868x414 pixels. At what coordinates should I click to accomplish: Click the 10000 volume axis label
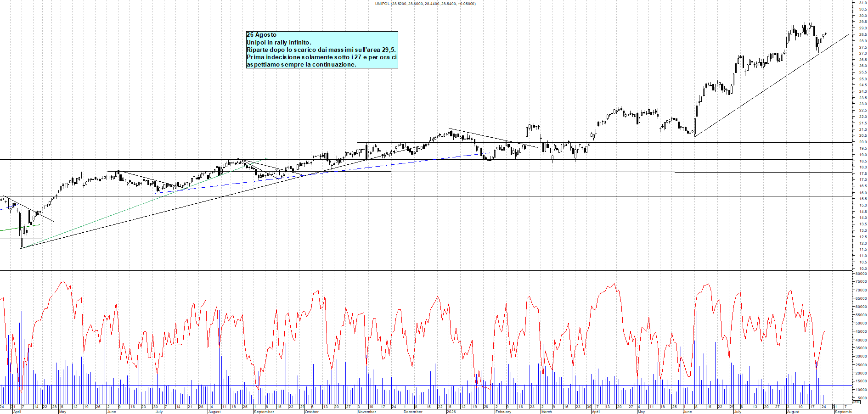[x=861, y=390]
